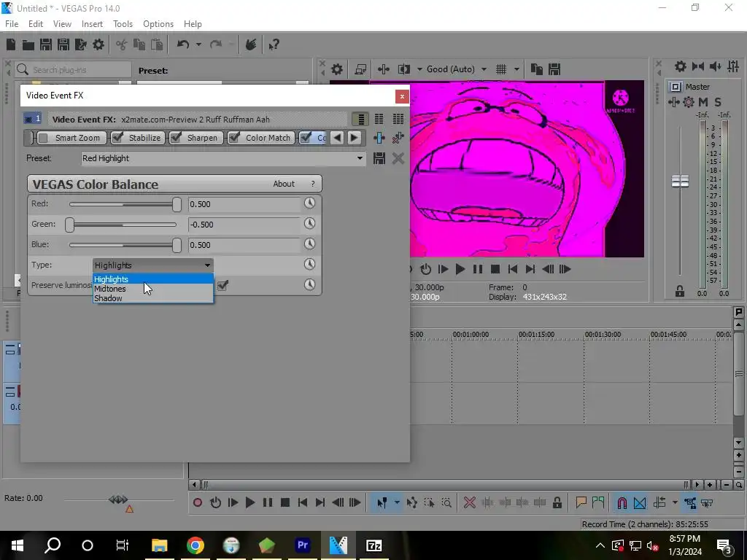This screenshot has width=747, height=560.
Task: Open the auto ripple dropdown arrow
Action: pos(675,502)
